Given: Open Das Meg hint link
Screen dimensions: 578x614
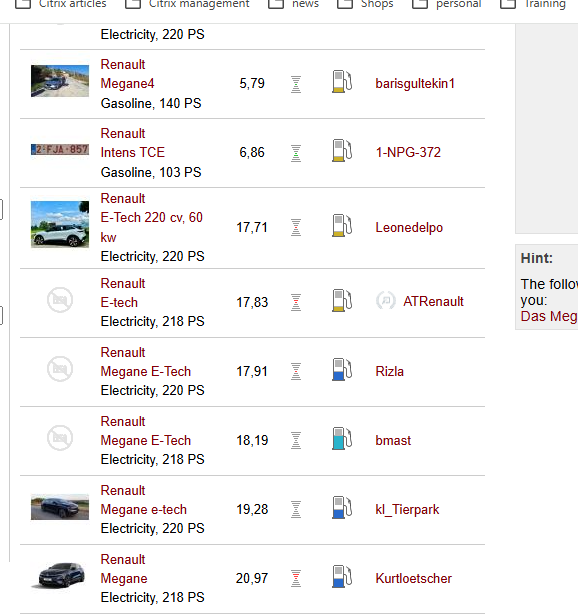Looking at the screenshot, I should point(549,316).
